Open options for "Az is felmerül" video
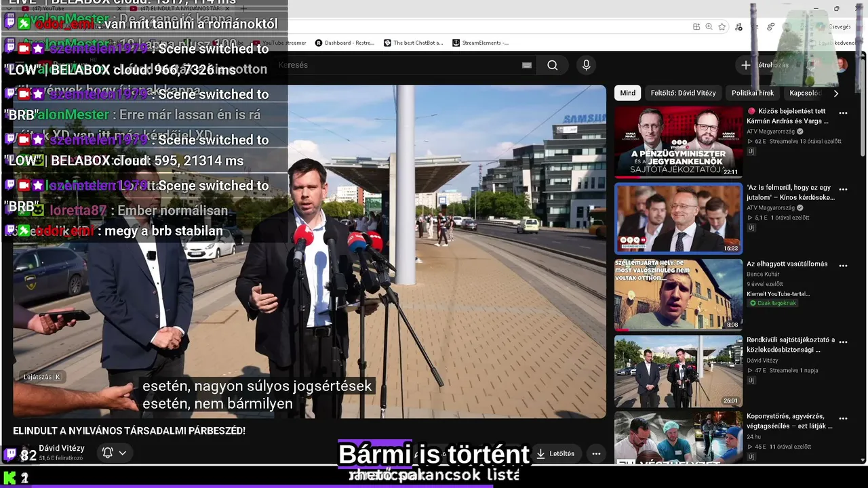 (843, 189)
